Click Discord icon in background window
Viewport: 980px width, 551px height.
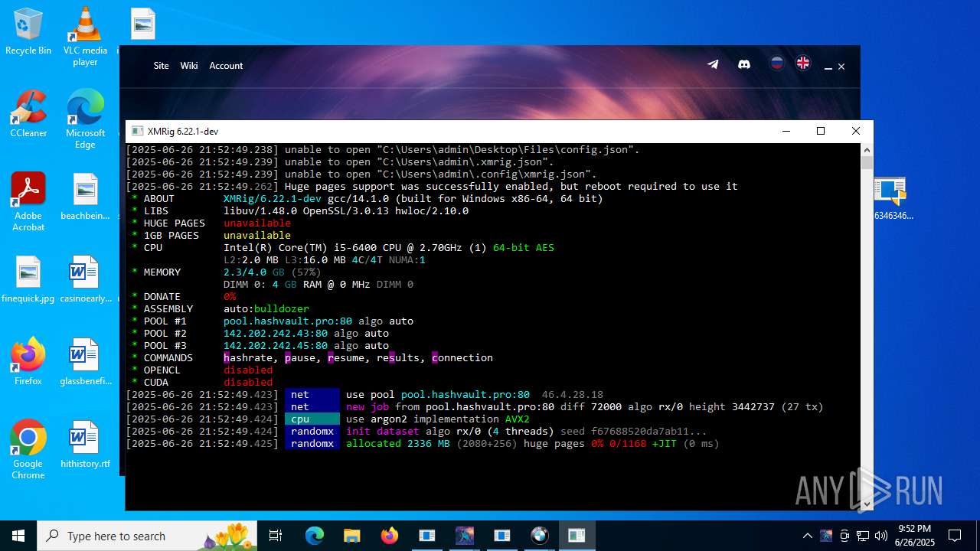point(743,64)
